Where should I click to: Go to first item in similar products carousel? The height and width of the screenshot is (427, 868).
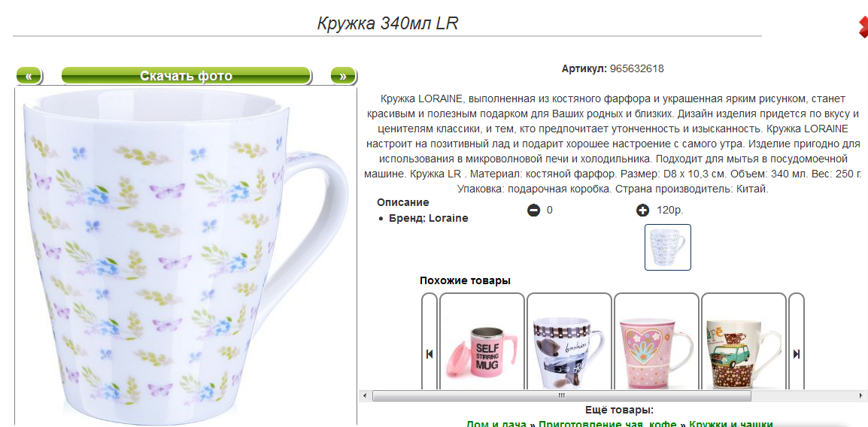(429, 354)
